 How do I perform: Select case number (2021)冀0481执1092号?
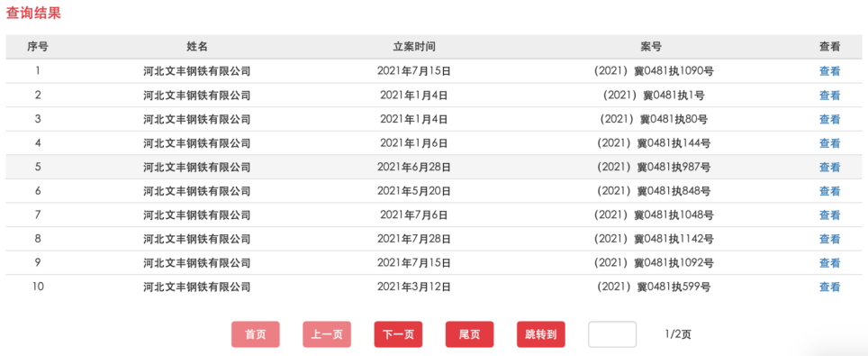[x=654, y=263]
